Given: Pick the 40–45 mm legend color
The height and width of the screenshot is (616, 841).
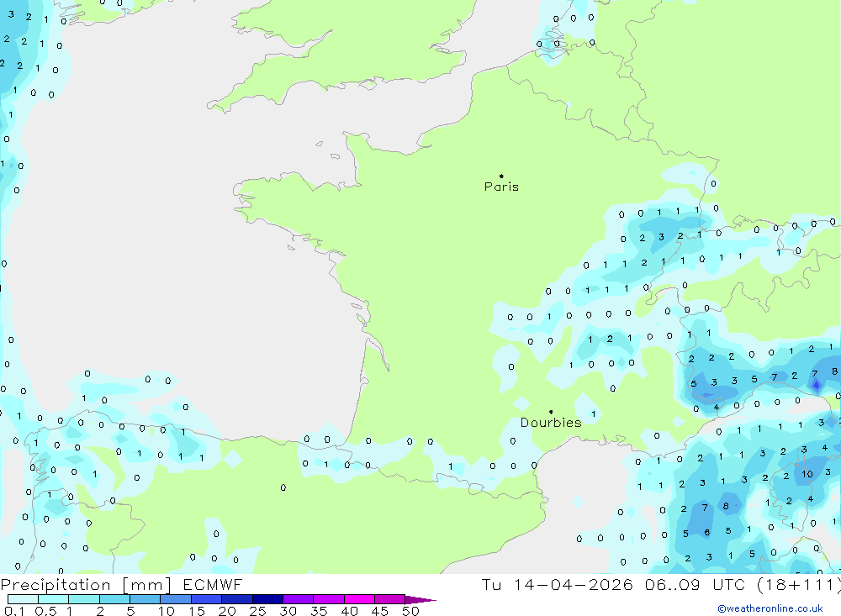Looking at the screenshot, I should tap(359, 599).
